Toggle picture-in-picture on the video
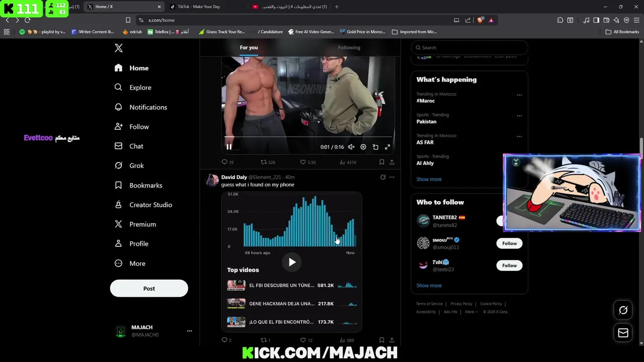Viewport: 644px width, 362px height. point(375,147)
